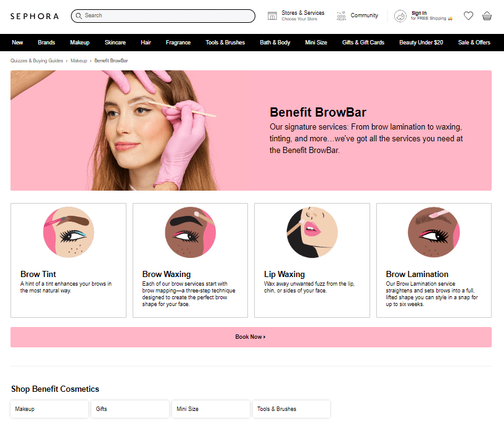
Task: Click the Community people icon
Action: point(341,16)
